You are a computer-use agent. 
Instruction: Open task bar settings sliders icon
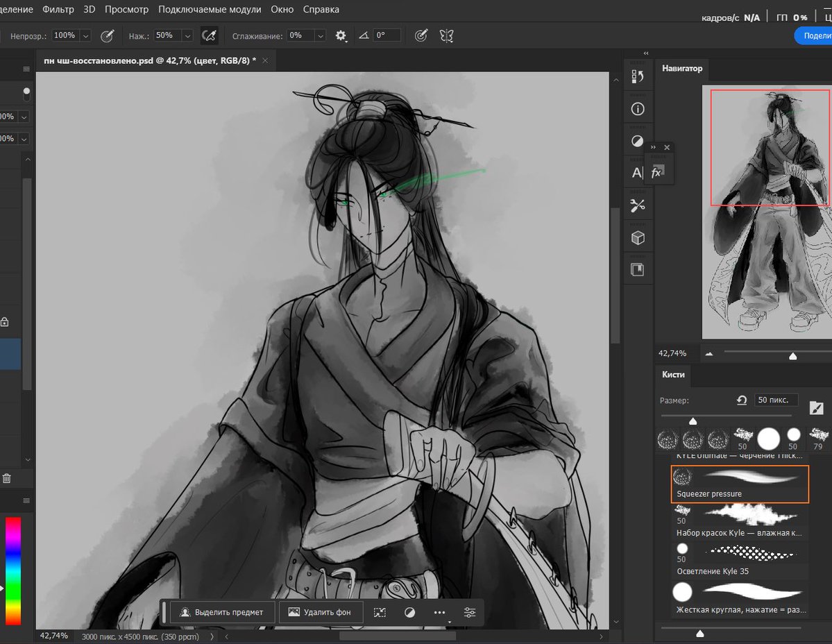pos(470,613)
